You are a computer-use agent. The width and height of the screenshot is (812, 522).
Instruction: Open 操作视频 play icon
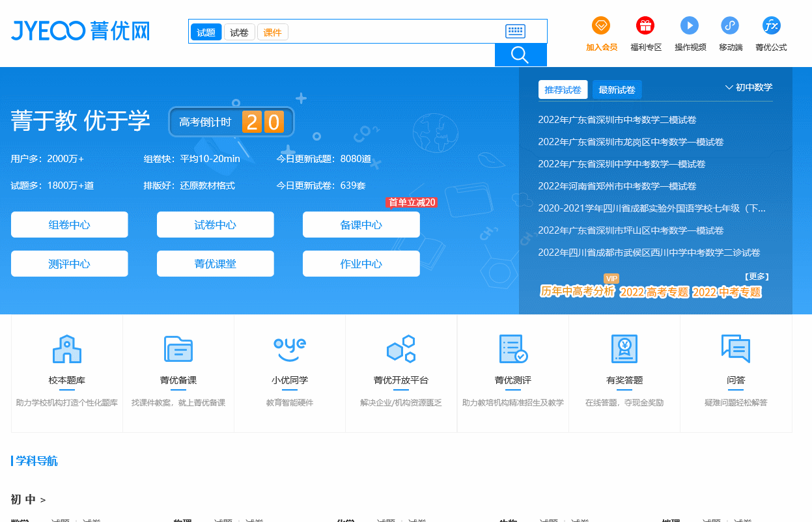click(x=690, y=25)
